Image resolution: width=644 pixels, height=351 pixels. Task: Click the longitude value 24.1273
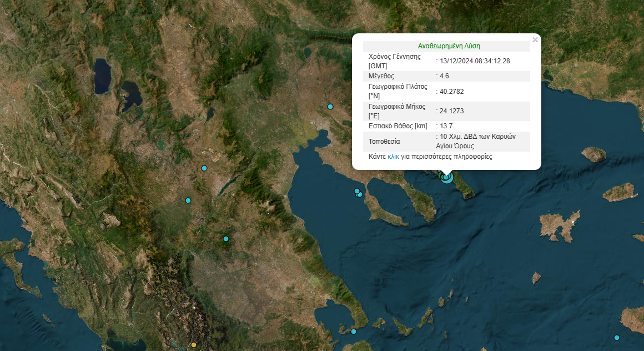point(451,111)
